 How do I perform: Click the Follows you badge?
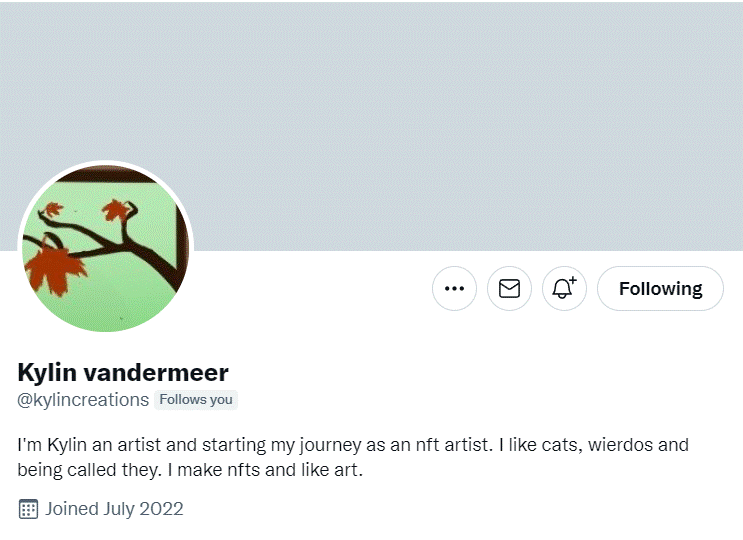point(196,400)
